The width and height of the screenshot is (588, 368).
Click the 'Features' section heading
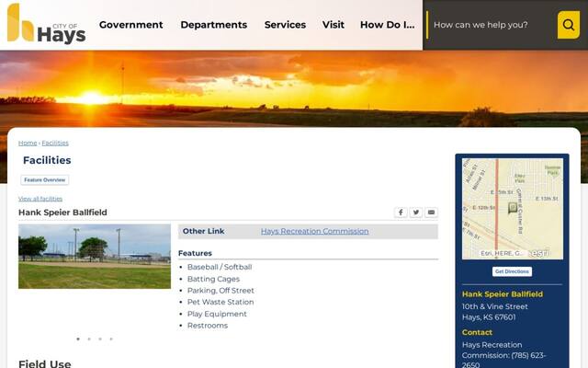(195, 254)
